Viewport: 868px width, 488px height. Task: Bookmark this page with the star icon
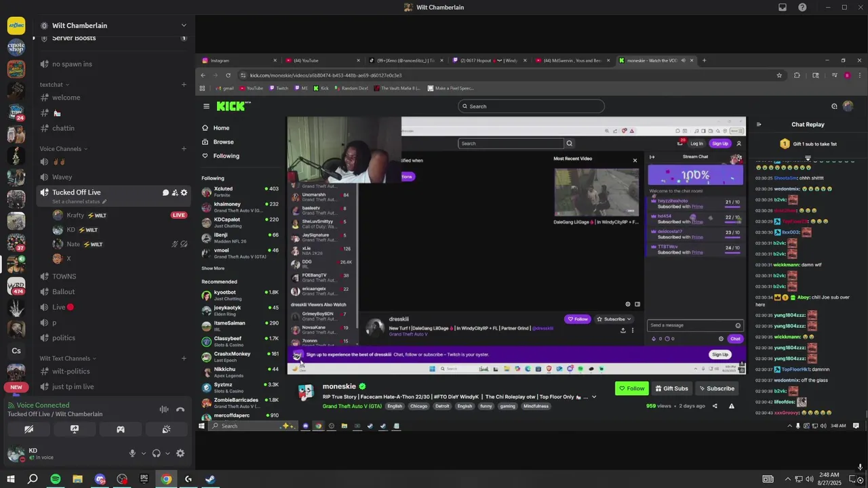(x=779, y=75)
